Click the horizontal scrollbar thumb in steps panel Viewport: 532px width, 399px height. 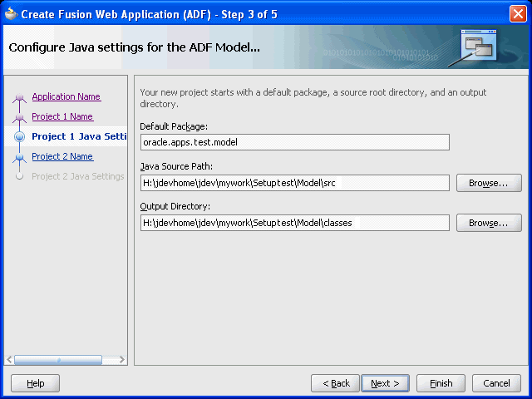point(58,360)
